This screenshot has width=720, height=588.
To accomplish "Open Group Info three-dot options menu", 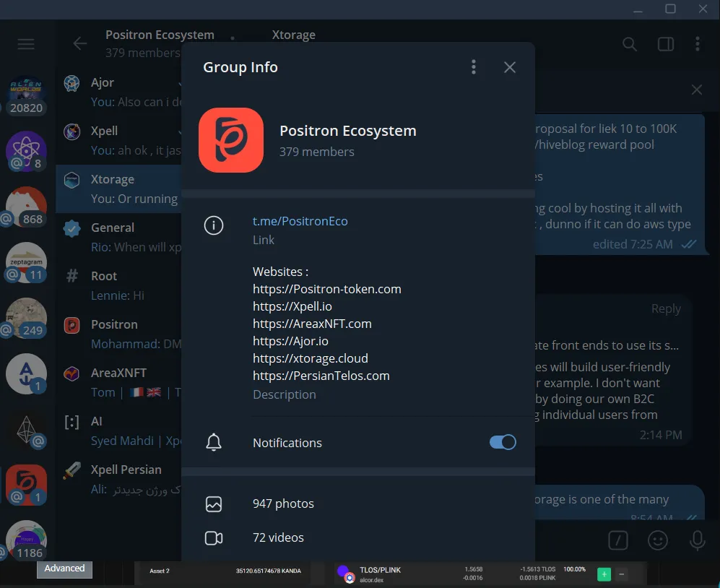I will [x=474, y=67].
